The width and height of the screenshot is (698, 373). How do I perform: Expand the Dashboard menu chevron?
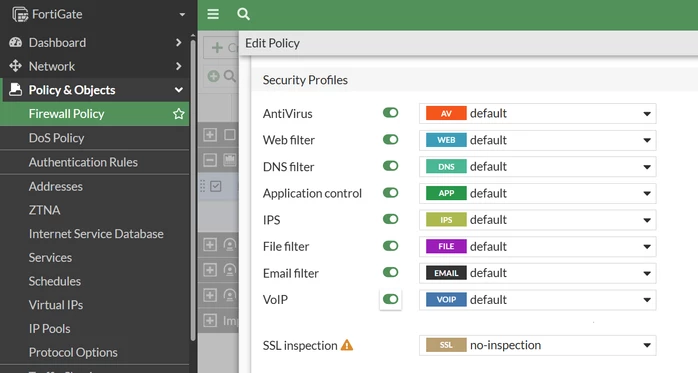click(x=179, y=42)
